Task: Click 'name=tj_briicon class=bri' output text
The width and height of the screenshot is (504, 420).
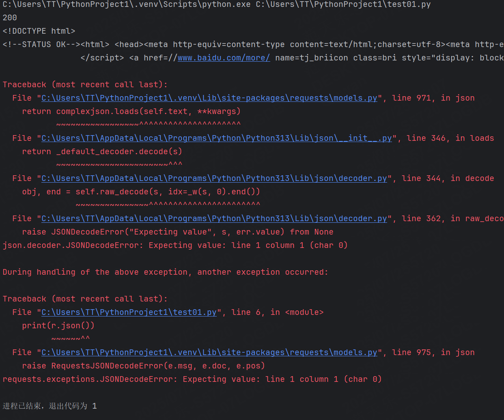Action: pos(336,58)
